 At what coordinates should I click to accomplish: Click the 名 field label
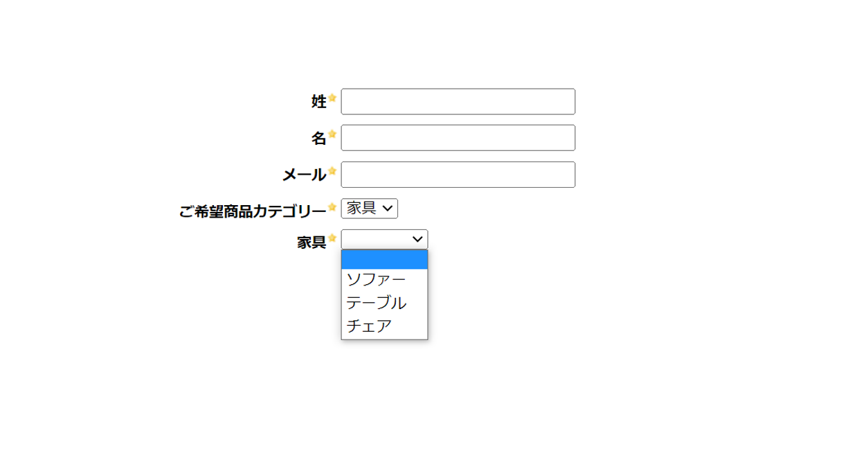[319, 139]
